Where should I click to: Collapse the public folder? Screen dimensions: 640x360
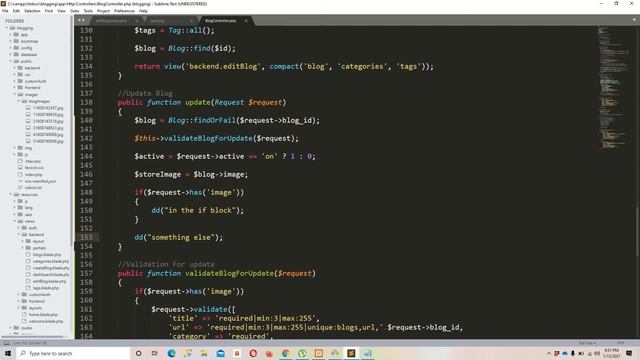(11, 61)
